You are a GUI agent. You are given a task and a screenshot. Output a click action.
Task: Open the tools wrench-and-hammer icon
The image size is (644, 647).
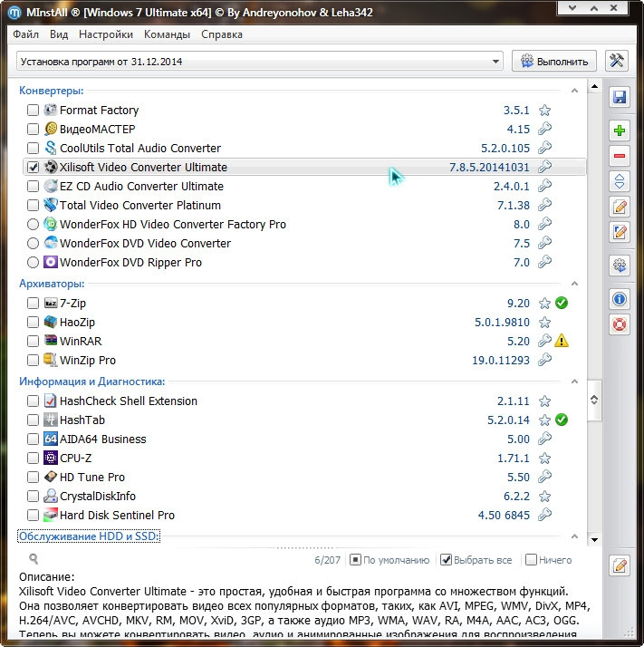pos(616,61)
